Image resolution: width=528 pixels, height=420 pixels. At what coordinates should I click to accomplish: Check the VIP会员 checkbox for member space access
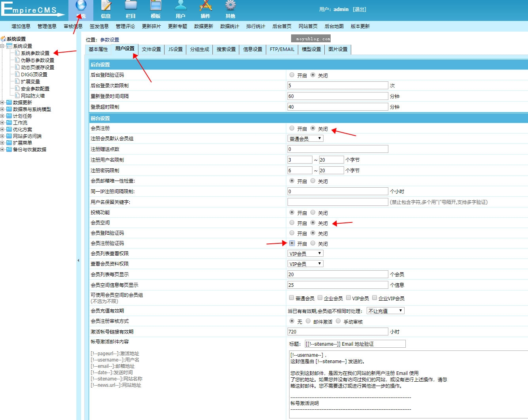348,298
